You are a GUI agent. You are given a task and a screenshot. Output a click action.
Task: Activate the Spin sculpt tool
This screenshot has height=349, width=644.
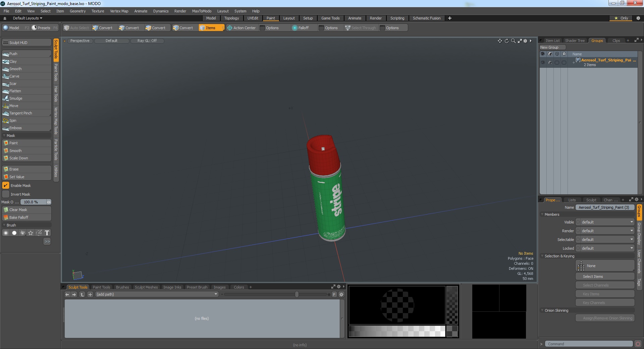(26, 120)
